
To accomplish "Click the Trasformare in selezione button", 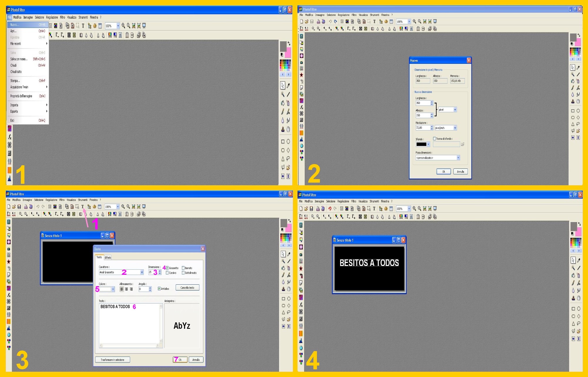I will [x=113, y=360].
